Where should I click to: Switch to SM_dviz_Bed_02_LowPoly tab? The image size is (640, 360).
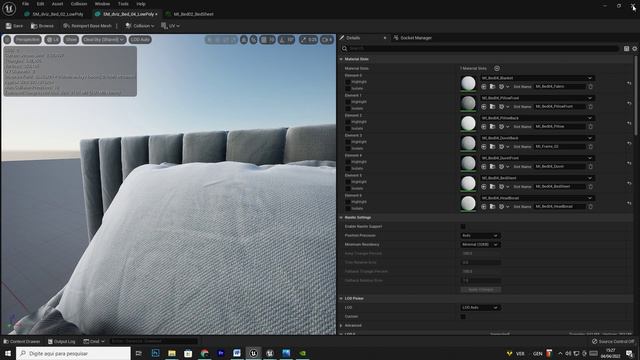tap(54, 14)
